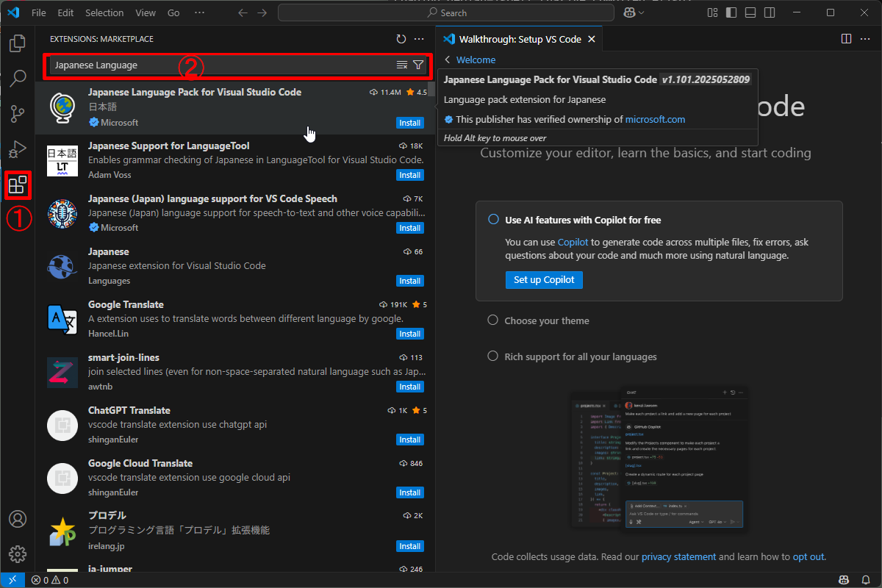The image size is (882, 588).
Task: Install Japanese (Japan) language support for VS Code Speech
Action: point(410,228)
